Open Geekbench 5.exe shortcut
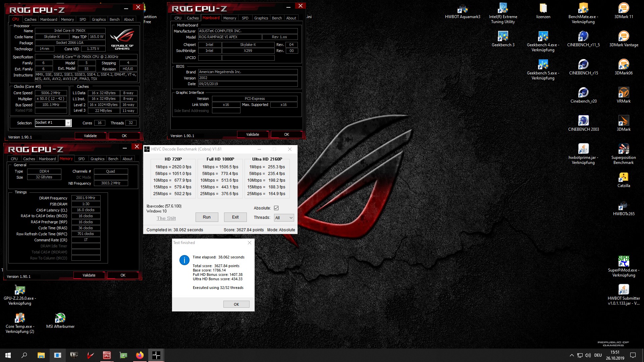Viewport: 644px width, 362px height. (543, 70)
